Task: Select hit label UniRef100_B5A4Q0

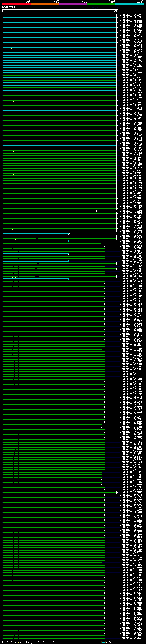Action: pos(131,492)
